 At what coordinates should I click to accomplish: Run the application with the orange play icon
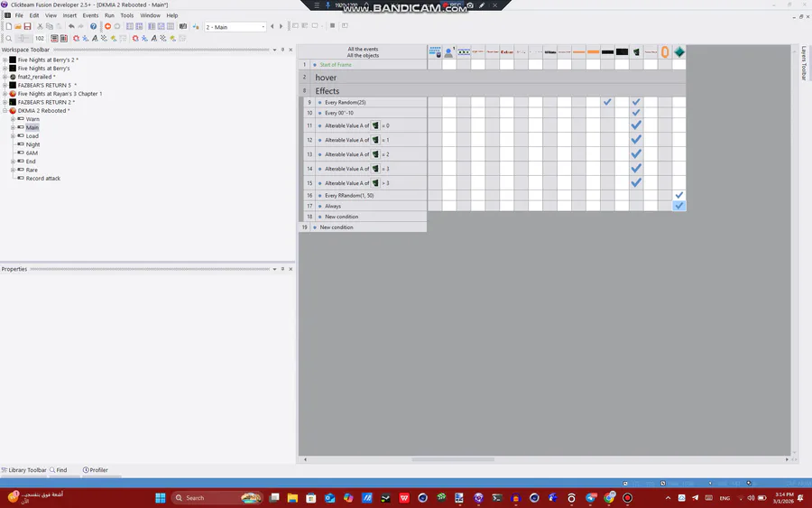pos(107,26)
